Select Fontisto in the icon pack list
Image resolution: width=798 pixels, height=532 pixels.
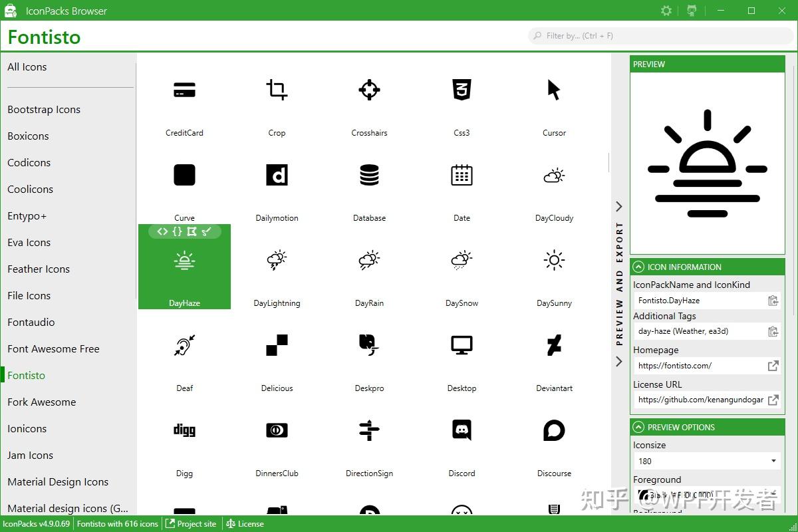[x=25, y=375]
